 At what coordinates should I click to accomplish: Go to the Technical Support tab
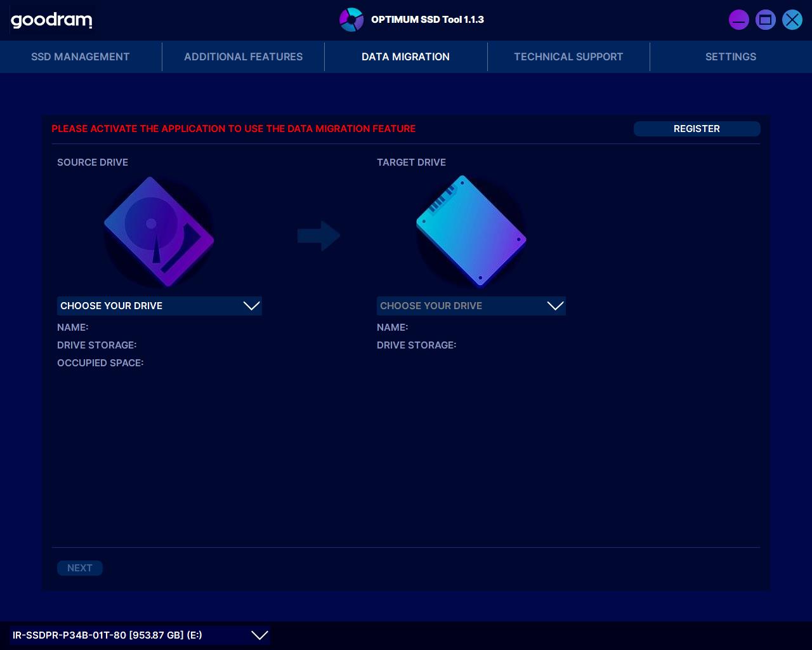(x=568, y=56)
